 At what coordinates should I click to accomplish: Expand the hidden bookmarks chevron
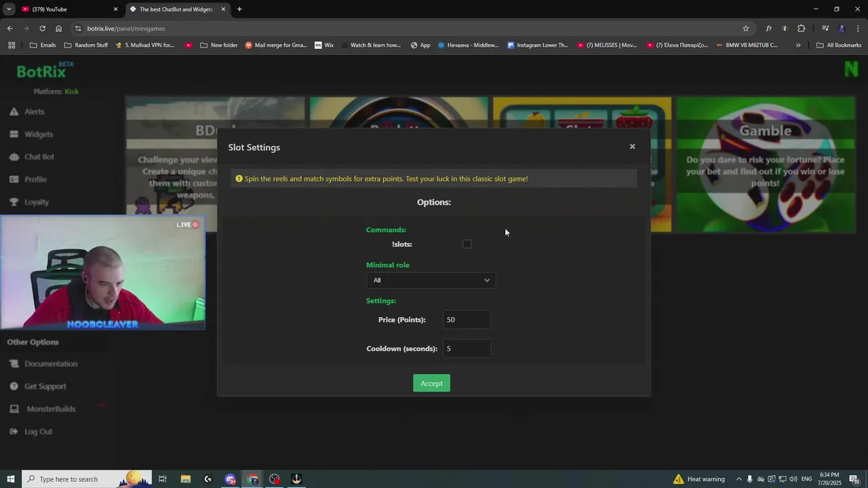(798, 45)
